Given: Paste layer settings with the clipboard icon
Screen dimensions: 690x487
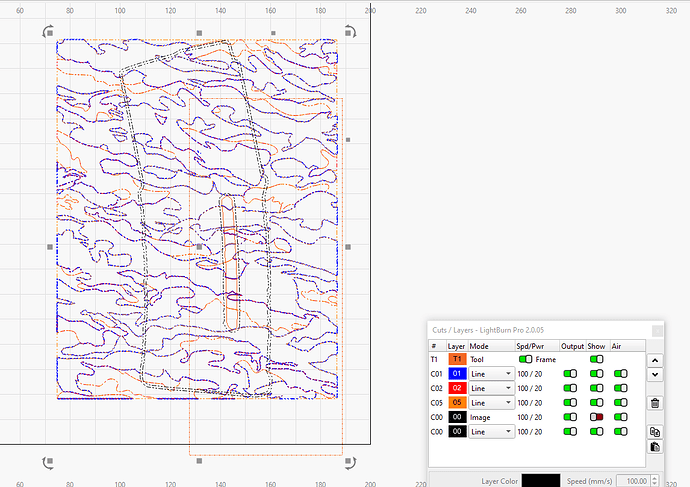Looking at the screenshot, I should pos(655,447).
